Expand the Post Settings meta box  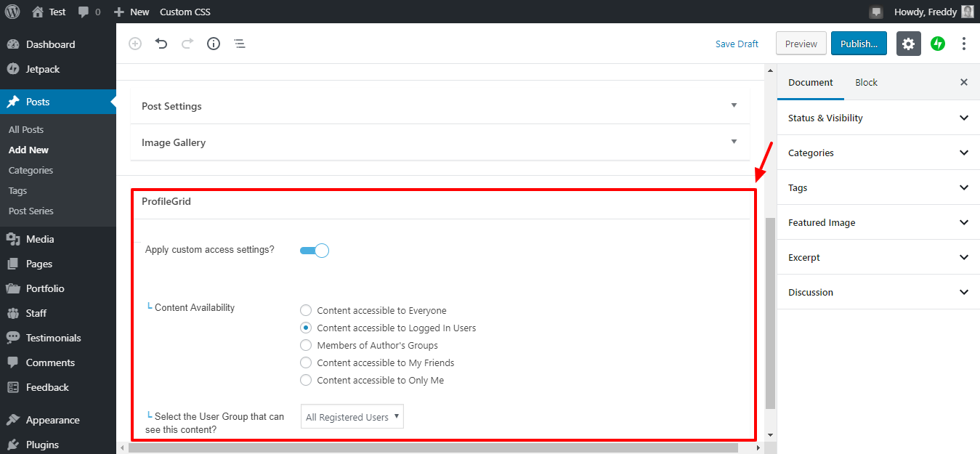coord(440,106)
